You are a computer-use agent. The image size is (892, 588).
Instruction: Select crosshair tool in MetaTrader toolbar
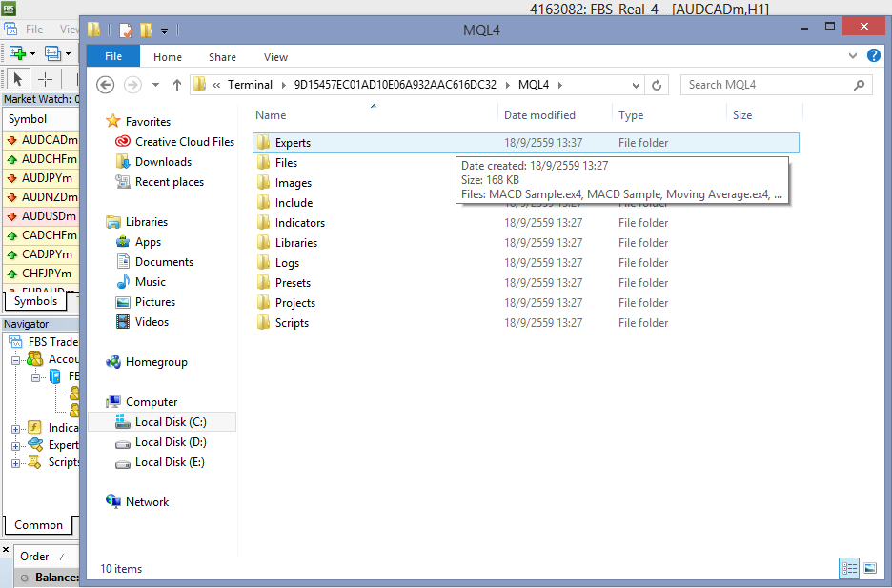[x=45, y=78]
